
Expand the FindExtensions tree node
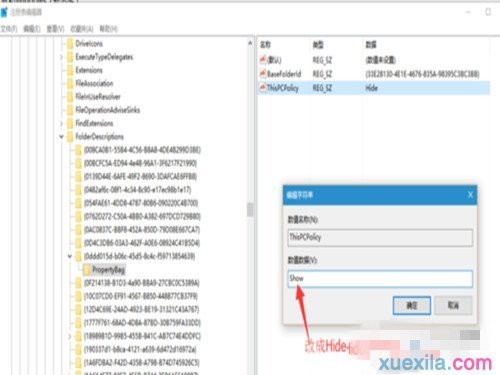tap(61, 123)
